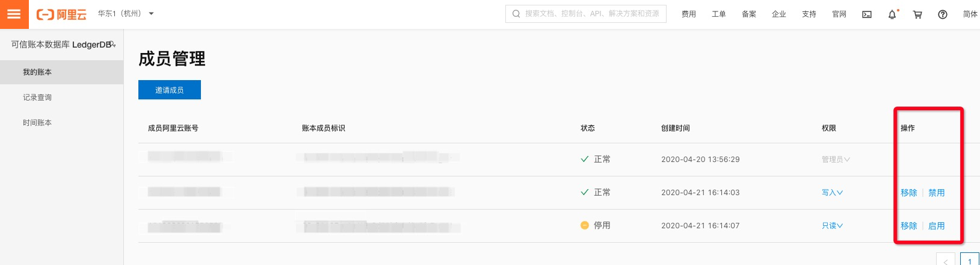This screenshot has width=980, height=265.
Task: Expand the 华东1（杭州）region dropdown
Action: tap(126, 13)
